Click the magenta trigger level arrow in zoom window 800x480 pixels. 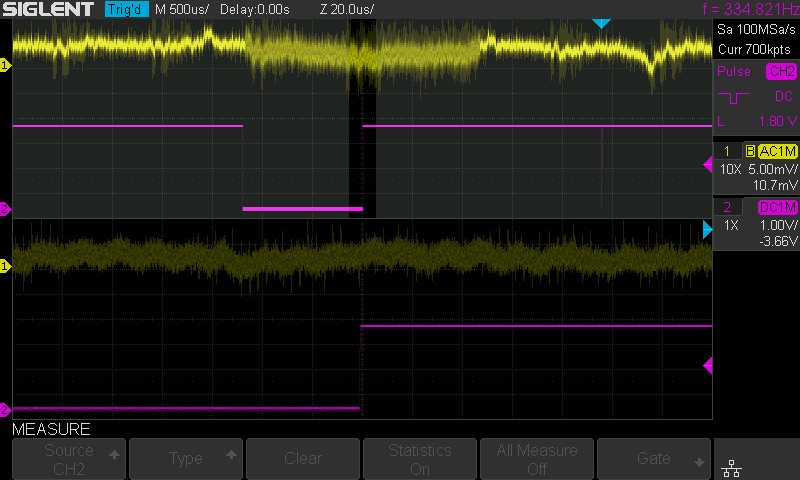[x=708, y=366]
